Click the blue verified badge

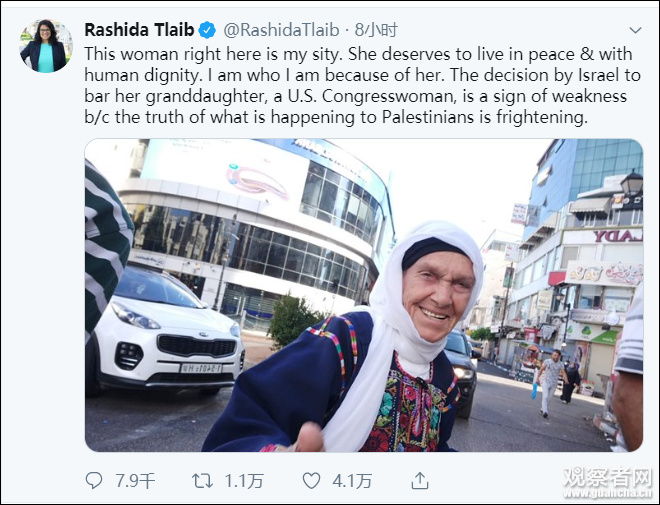pos(207,30)
